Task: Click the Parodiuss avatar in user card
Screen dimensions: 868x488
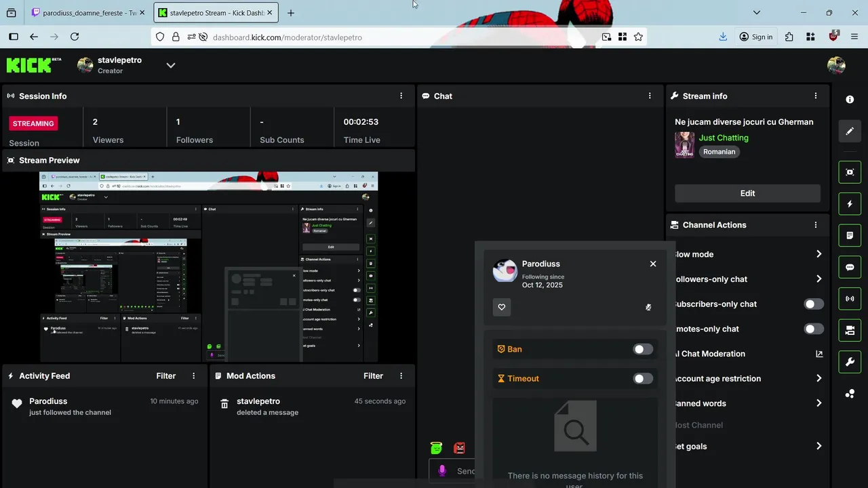Action: [x=505, y=270]
